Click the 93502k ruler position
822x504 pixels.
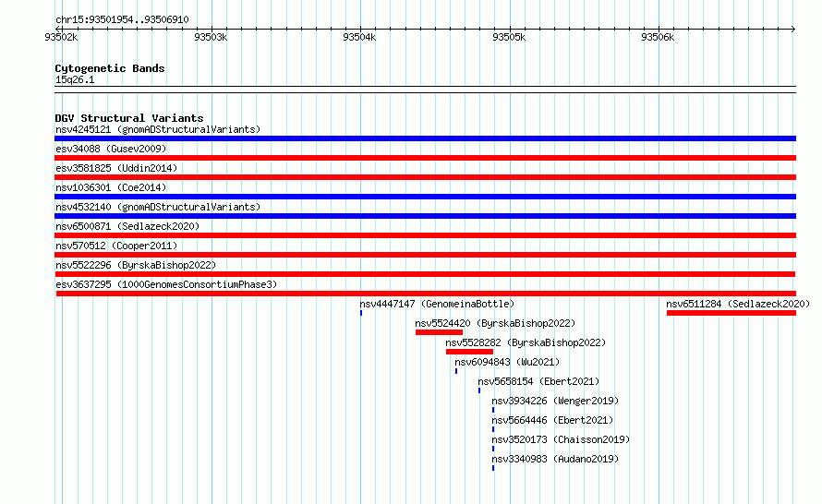[x=61, y=37]
